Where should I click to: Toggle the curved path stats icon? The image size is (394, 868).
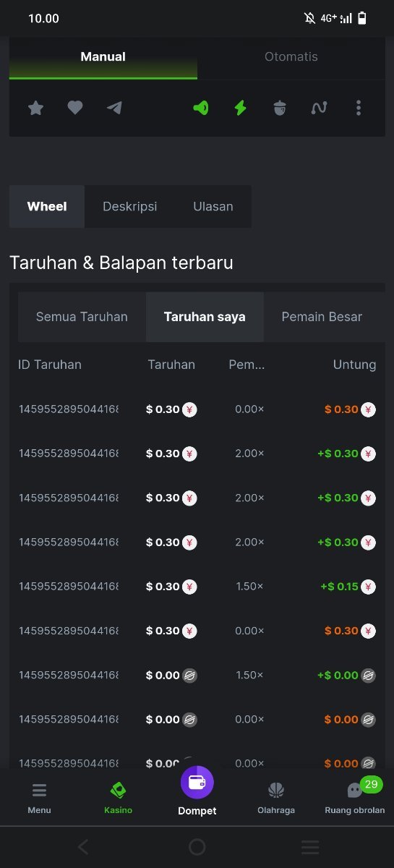click(319, 108)
